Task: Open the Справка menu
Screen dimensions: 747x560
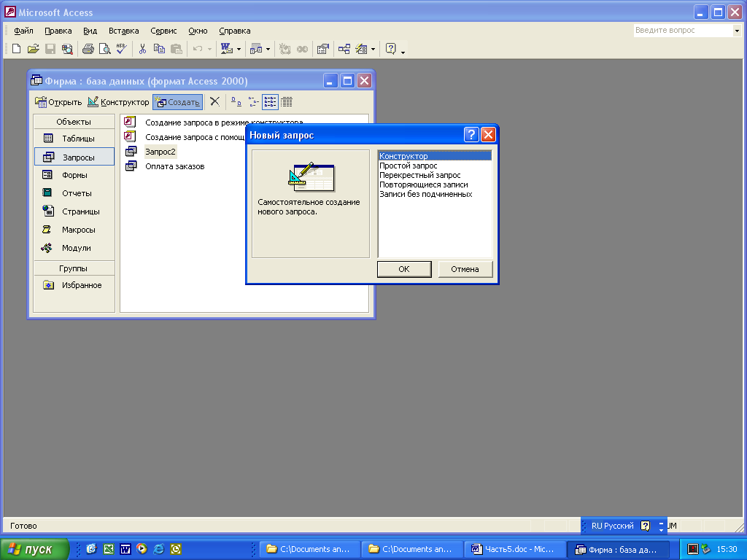Action: pyautogui.click(x=234, y=31)
